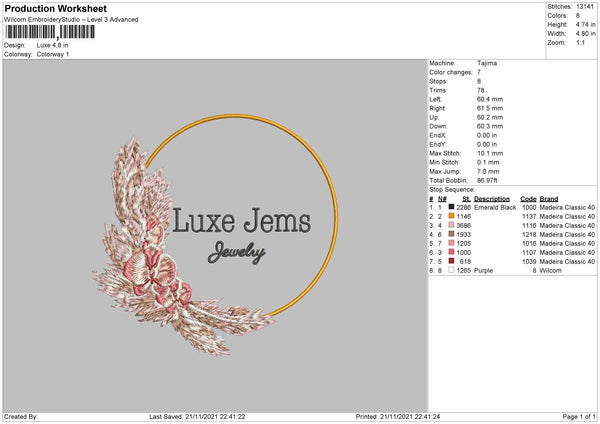Click the Total Bobbin value '86.97ft'

pyautogui.click(x=487, y=180)
